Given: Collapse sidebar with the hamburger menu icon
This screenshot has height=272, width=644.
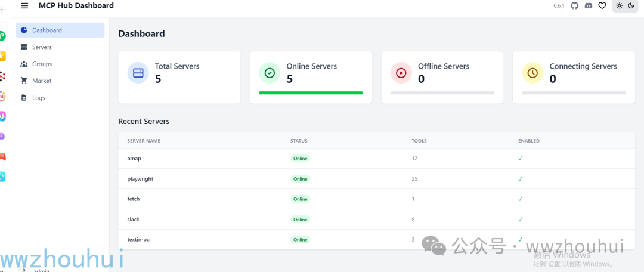Looking at the screenshot, I should (x=24, y=6).
